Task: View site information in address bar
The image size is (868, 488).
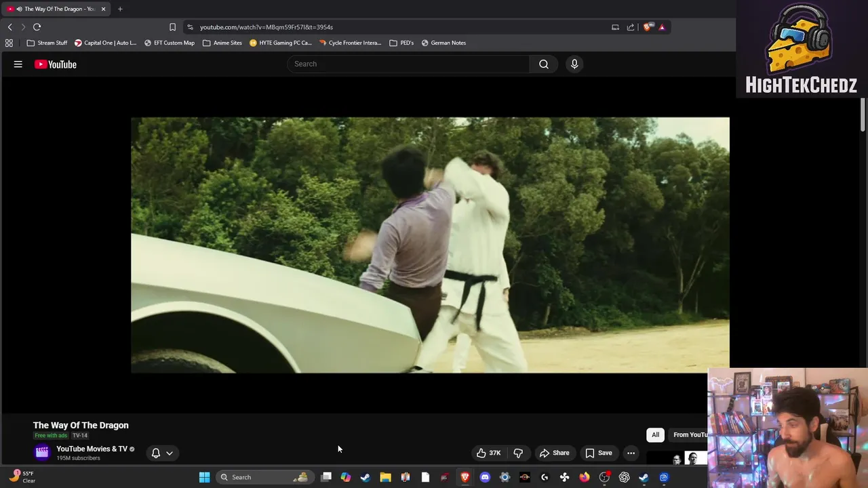Action: coord(190,27)
